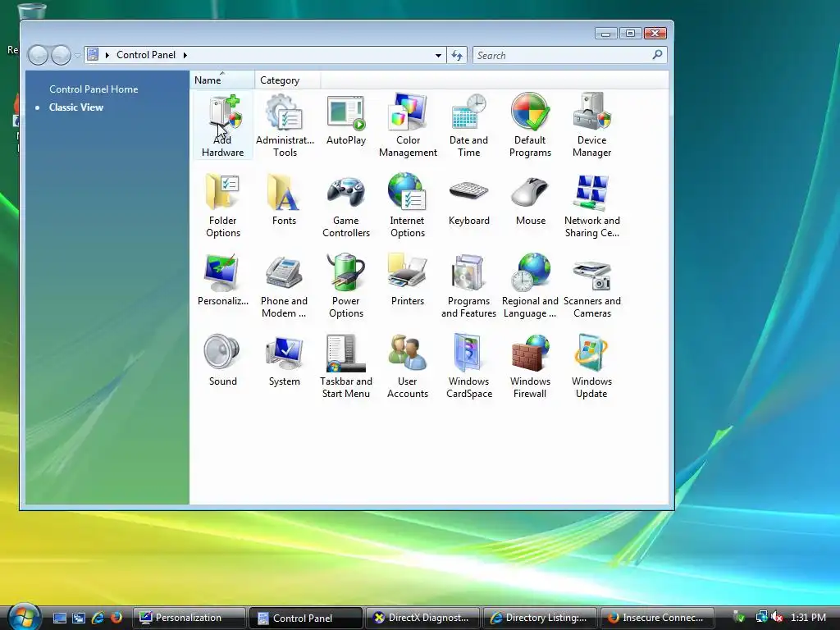840x630 pixels.
Task: Open the Sound settings icon
Action: [x=223, y=361]
